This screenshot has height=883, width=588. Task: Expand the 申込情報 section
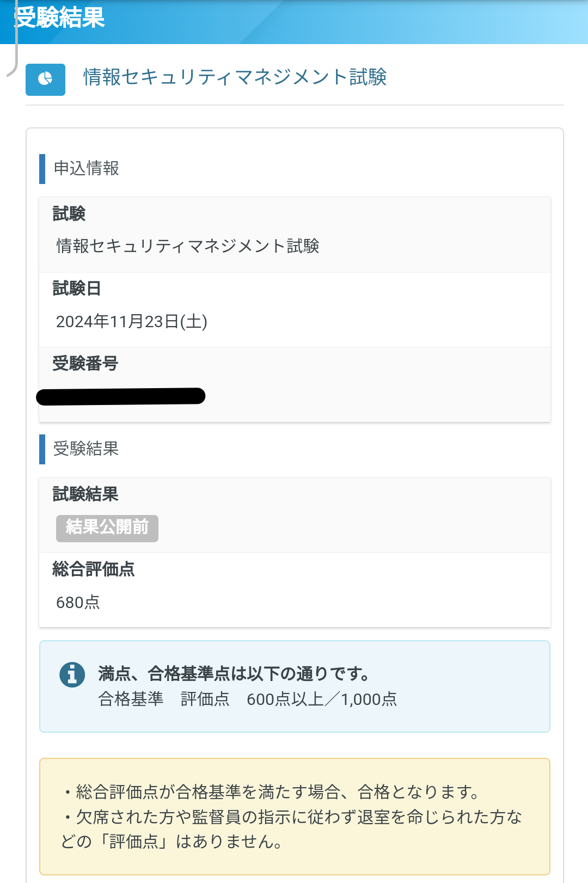point(87,169)
